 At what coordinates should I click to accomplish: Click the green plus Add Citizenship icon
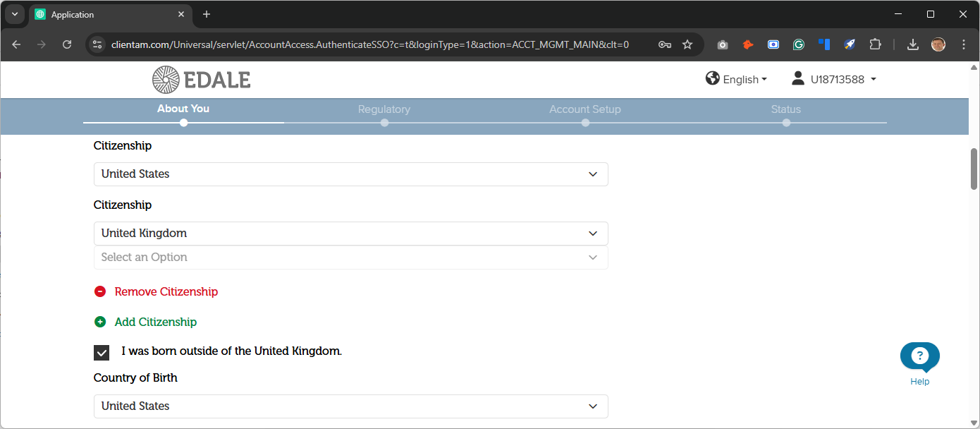(100, 322)
